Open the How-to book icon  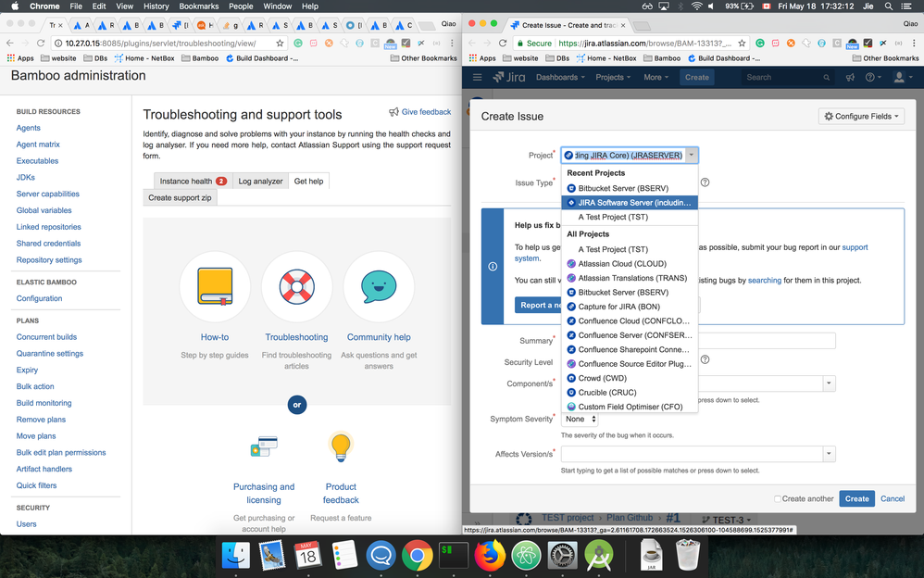coord(215,286)
